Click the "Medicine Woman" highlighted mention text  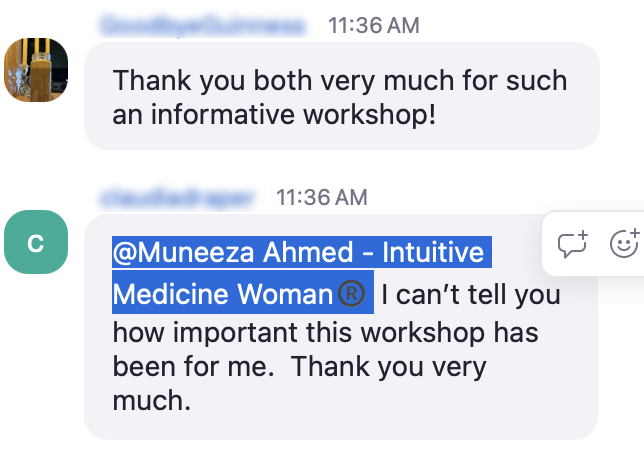point(222,295)
